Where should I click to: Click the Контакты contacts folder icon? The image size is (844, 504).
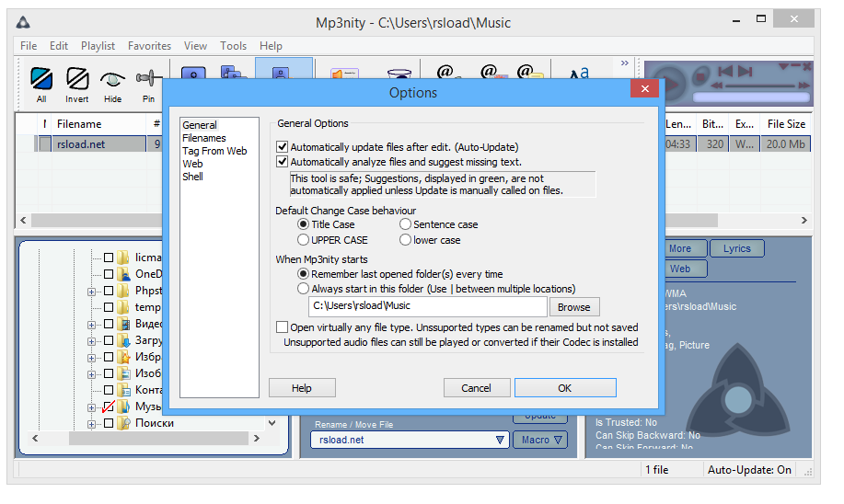[124, 390]
